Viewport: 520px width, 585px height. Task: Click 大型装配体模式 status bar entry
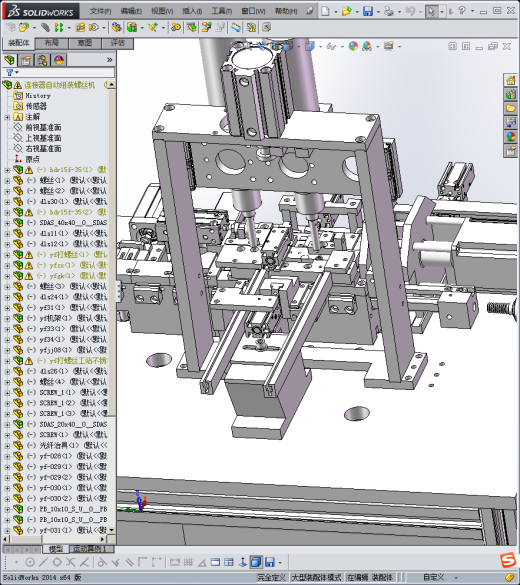[316, 577]
